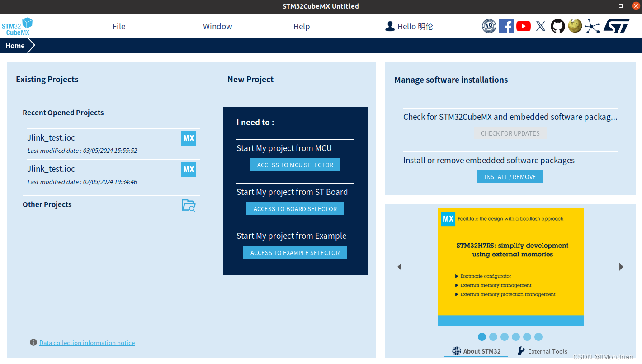Open the YouTube icon link

click(524, 26)
